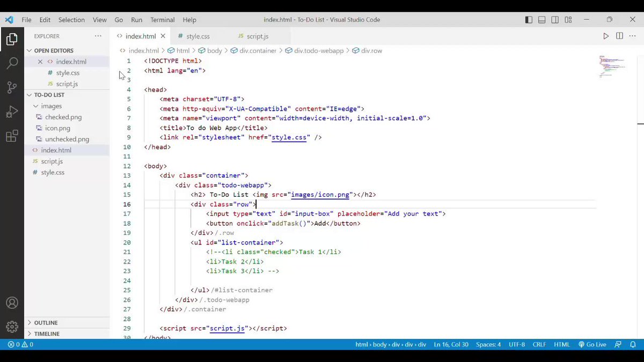
Task: Expand the Timeline section
Action: pos(47,334)
